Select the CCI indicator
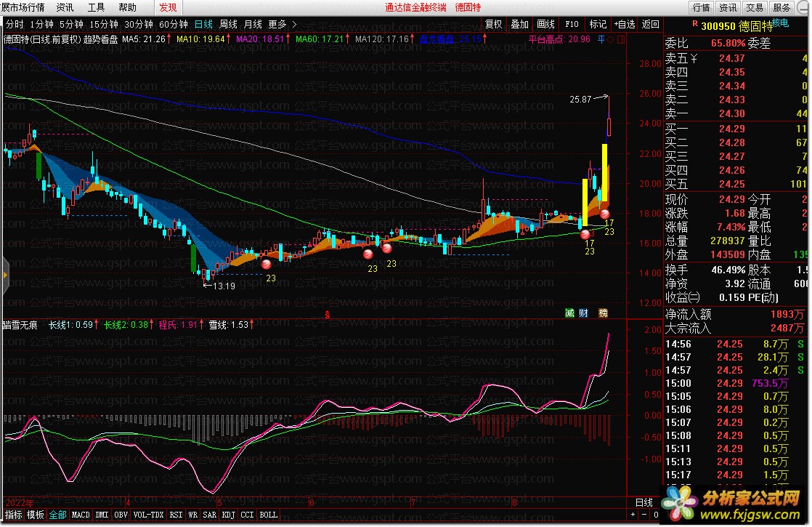 pos(247,515)
